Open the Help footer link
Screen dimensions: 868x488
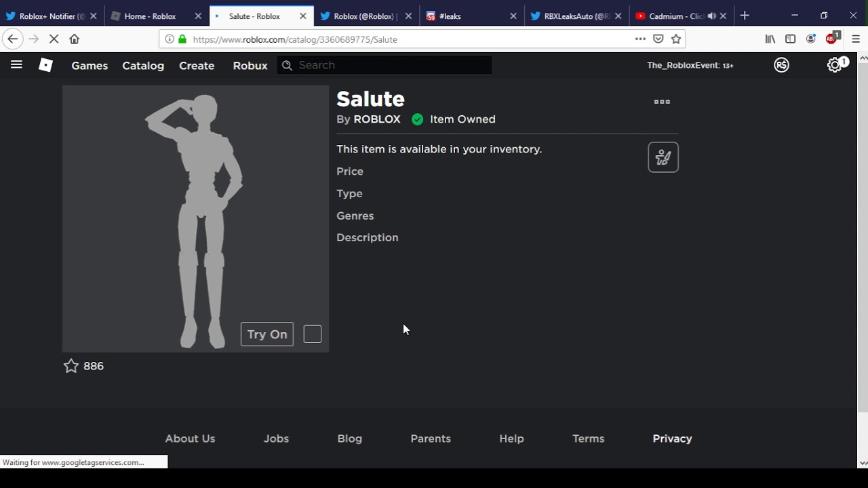511,439
